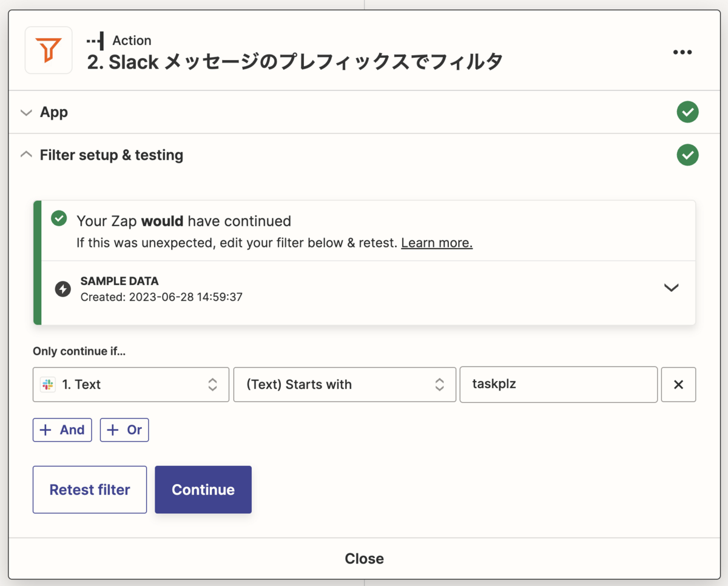Remove the filter condition with the X button

coord(678,385)
